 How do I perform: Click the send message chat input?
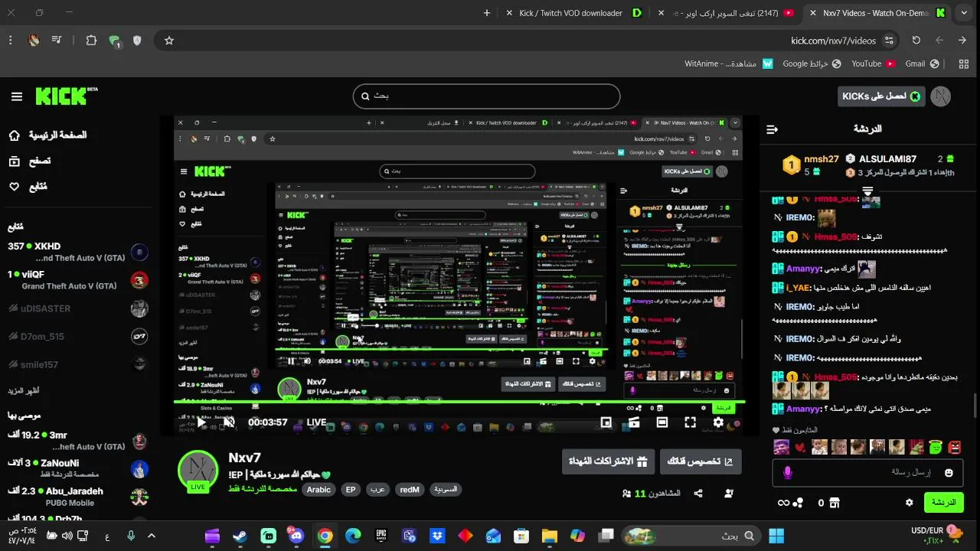(x=868, y=473)
